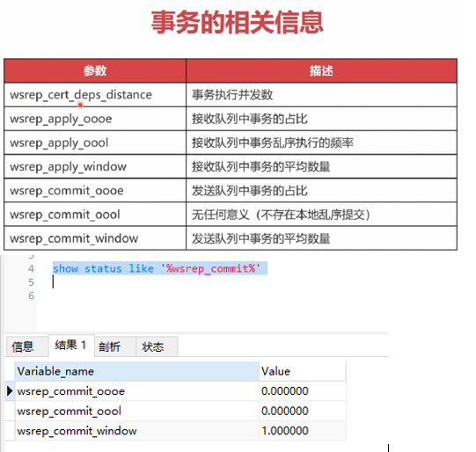Viewport: 476px width, 452px height.
Task: Click the value cell for wsrep_commit_oooe
Action: 303,391
